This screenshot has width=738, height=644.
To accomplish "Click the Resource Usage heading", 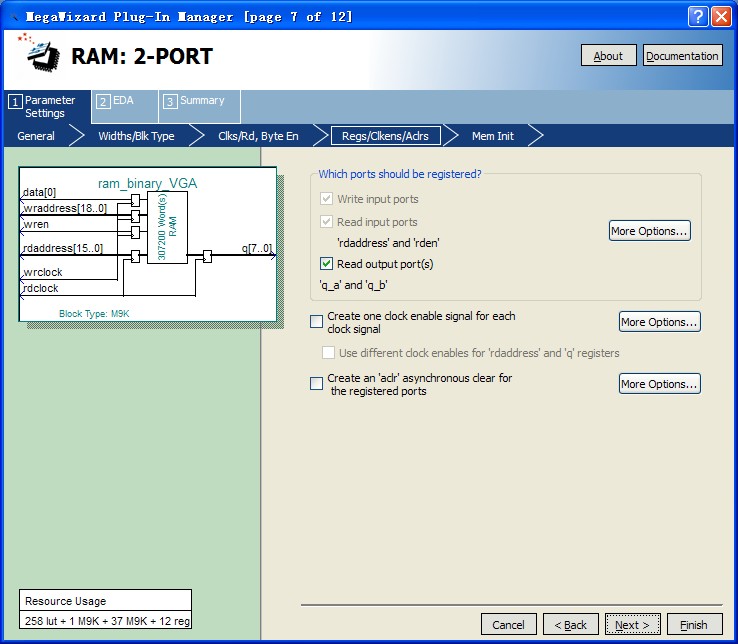I will coord(65,601).
